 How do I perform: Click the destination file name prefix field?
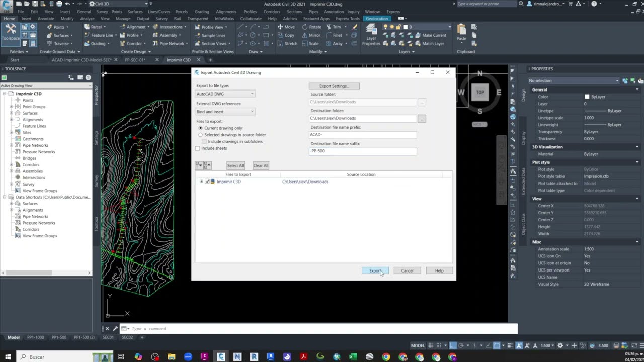tap(363, 135)
